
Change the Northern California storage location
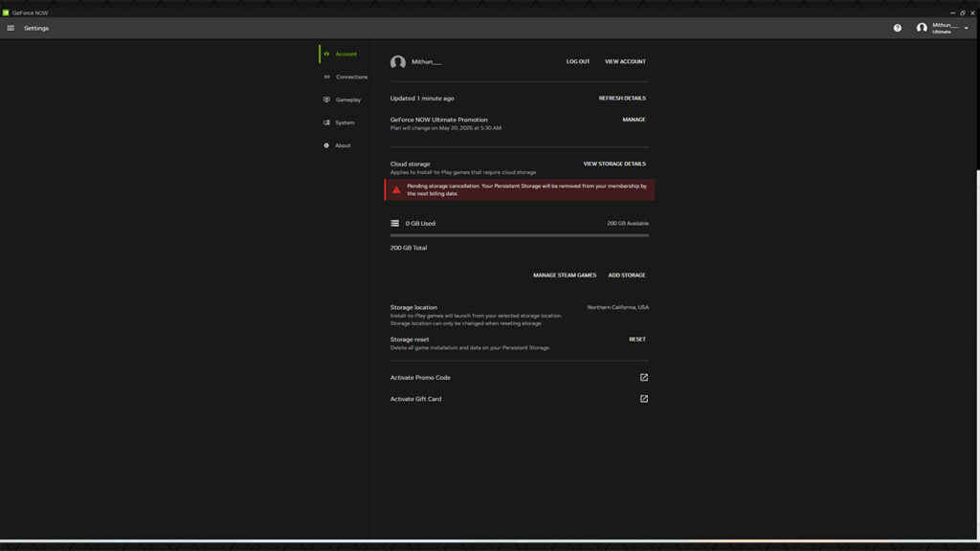pyautogui.click(x=618, y=307)
